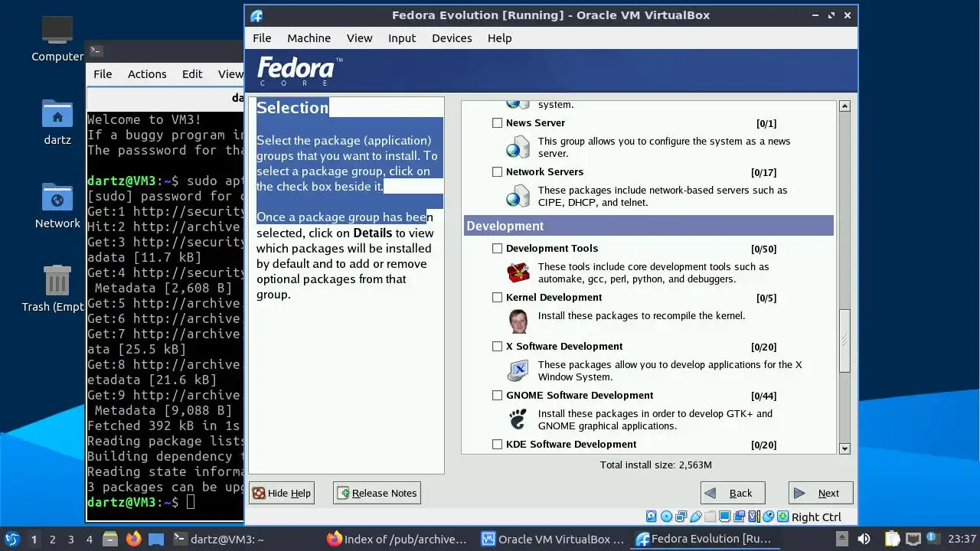This screenshot has height=551, width=980.
Task: Click the Kernel Development face icon
Action: click(x=518, y=321)
